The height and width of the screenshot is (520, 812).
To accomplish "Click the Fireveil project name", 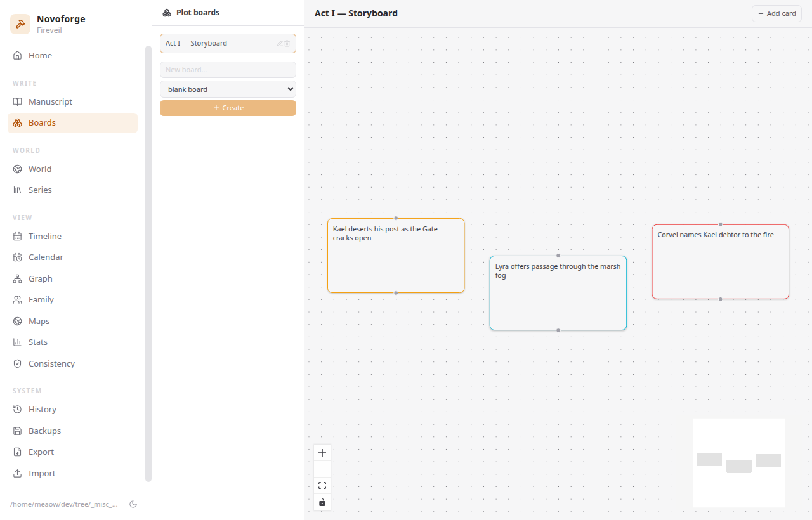I will [49, 30].
